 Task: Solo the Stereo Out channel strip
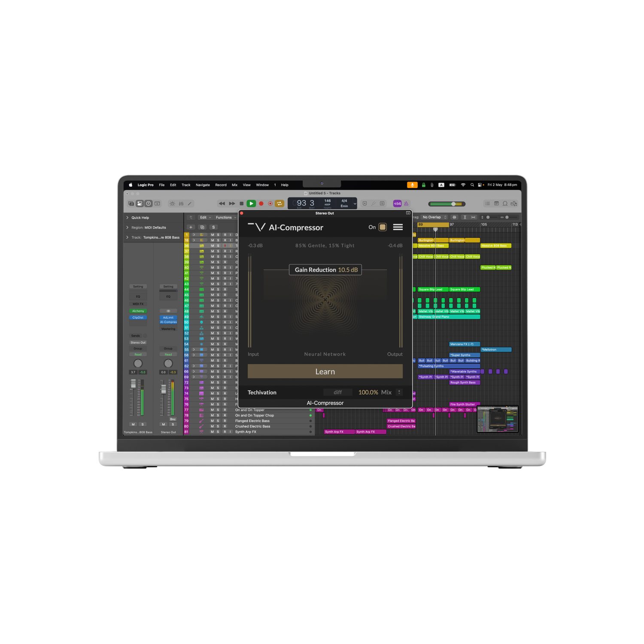[x=173, y=424]
